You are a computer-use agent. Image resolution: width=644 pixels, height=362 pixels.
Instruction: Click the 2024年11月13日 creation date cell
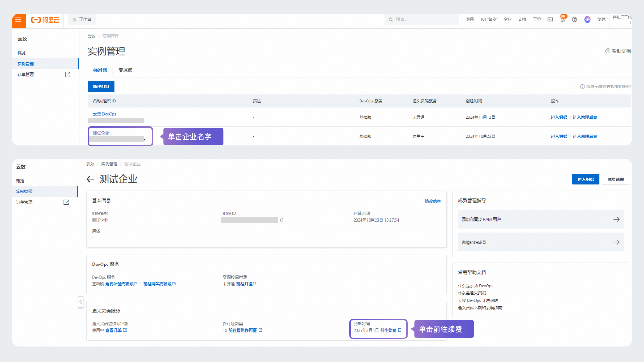[480, 117]
